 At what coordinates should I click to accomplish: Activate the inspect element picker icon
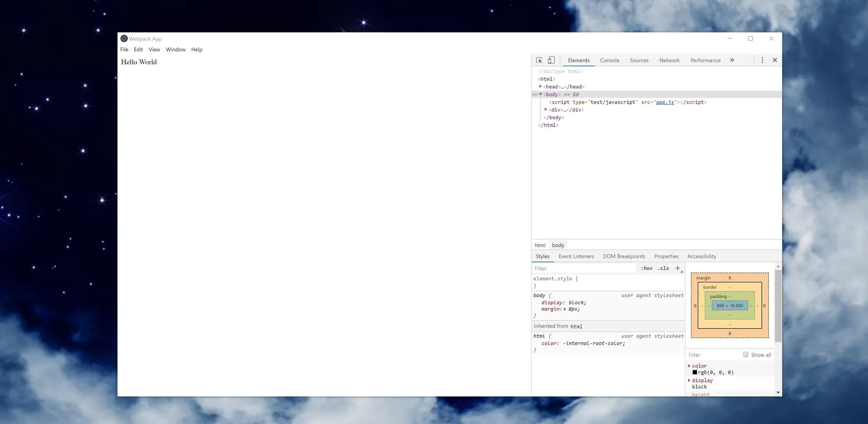[539, 60]
